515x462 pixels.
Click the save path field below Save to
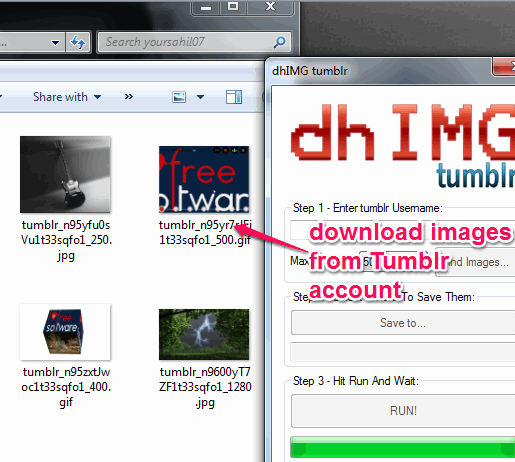[x=403, y=352]
